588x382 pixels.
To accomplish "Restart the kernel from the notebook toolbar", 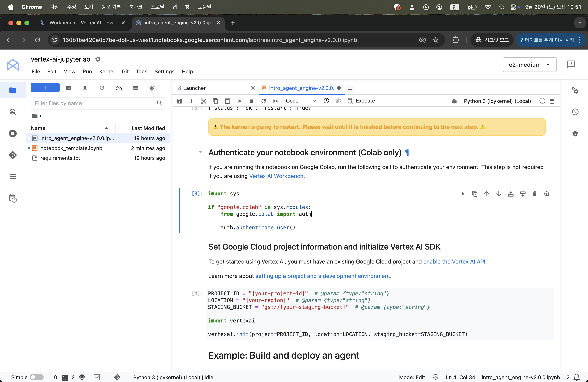I will [x=264, y=101].
